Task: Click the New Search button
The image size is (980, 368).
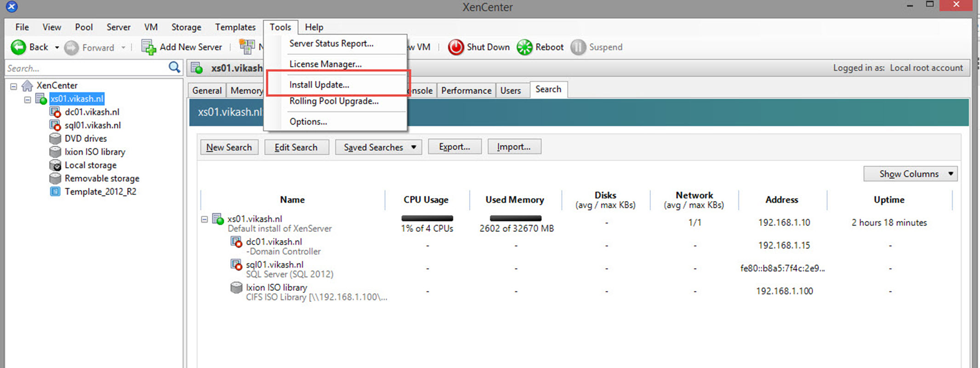Action: 229,147
